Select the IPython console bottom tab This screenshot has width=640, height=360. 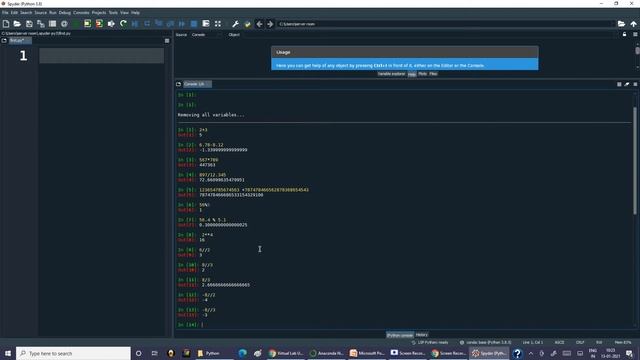coord(400,335)
